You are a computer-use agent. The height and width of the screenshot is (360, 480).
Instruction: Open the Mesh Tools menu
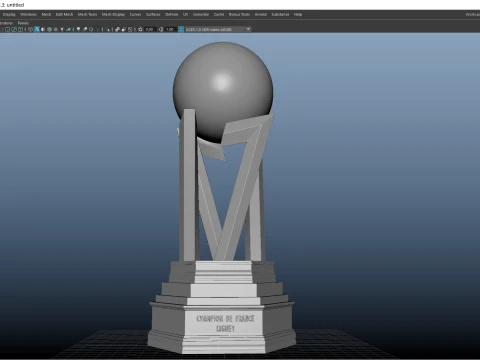(x=87, y=14)
